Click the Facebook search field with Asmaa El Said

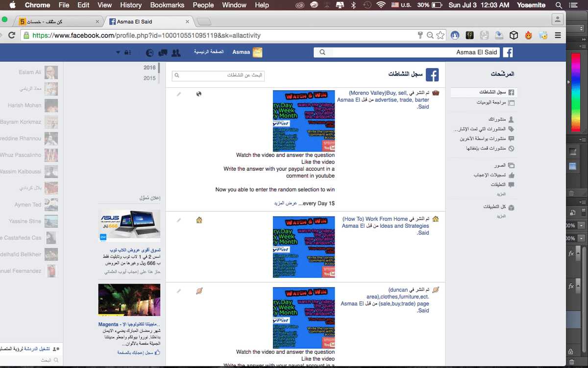point(407,53)
